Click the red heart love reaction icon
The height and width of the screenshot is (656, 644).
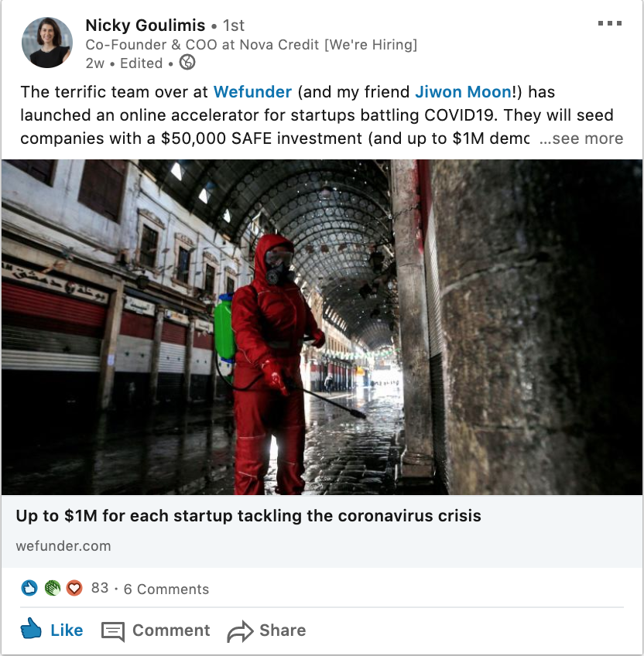click(74, 588)
